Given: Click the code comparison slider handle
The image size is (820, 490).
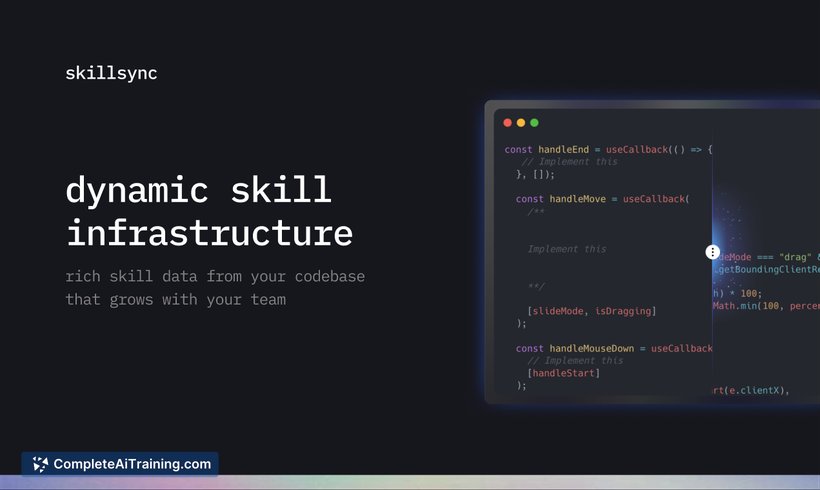Looking at the screenshot, I should 712,252.
